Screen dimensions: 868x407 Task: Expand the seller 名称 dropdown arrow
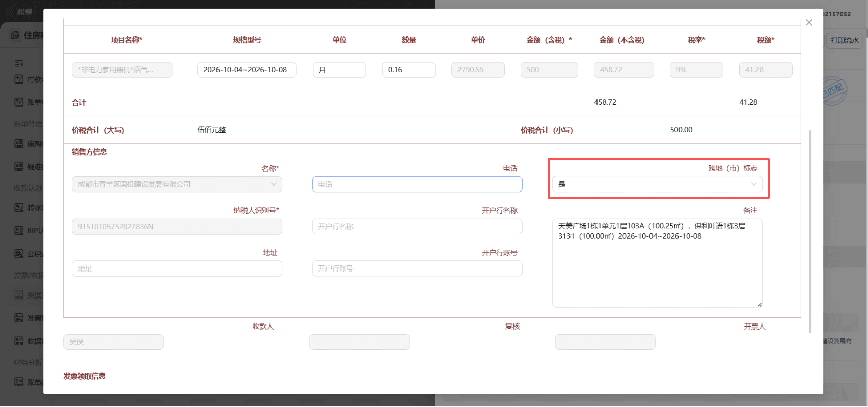[x=274, y=184]
